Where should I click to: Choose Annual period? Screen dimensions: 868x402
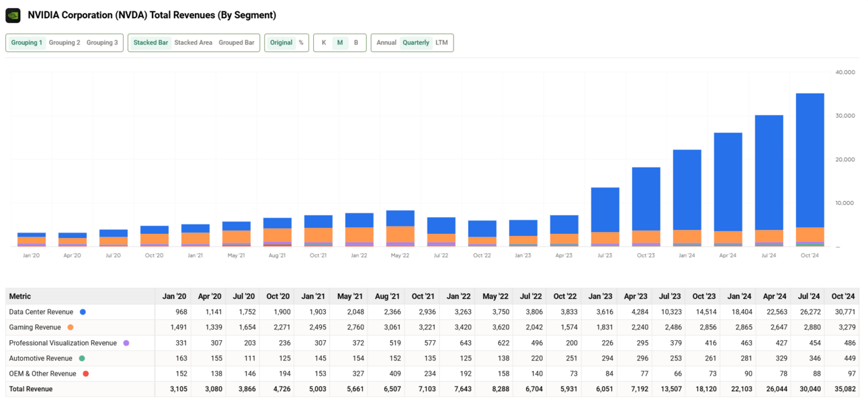(386, 42)
